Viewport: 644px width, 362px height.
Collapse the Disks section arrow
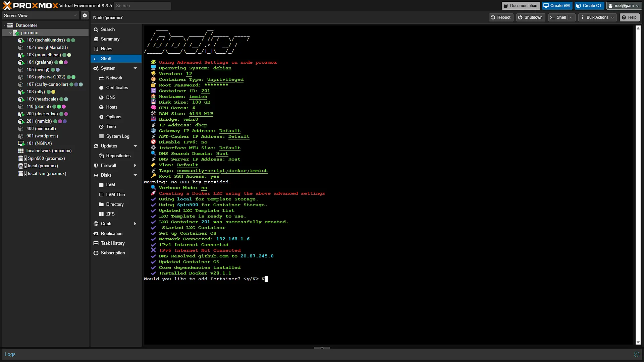click(x=135, y=175)
